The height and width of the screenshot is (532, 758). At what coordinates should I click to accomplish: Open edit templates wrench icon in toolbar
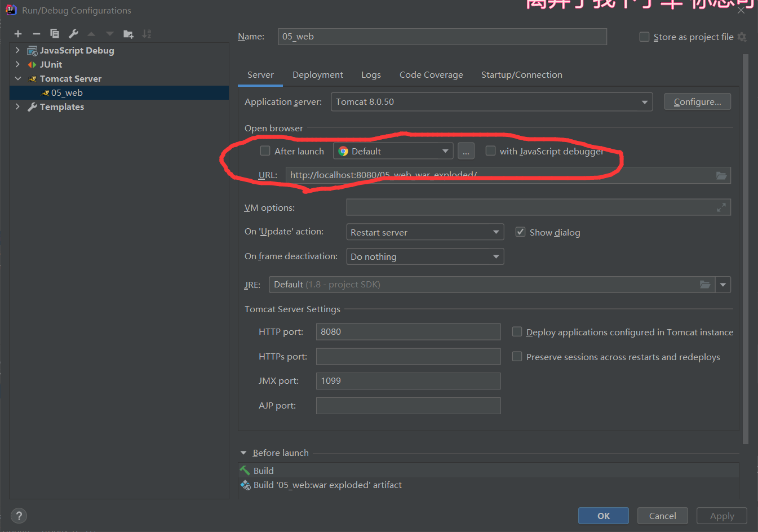(73, 34)
